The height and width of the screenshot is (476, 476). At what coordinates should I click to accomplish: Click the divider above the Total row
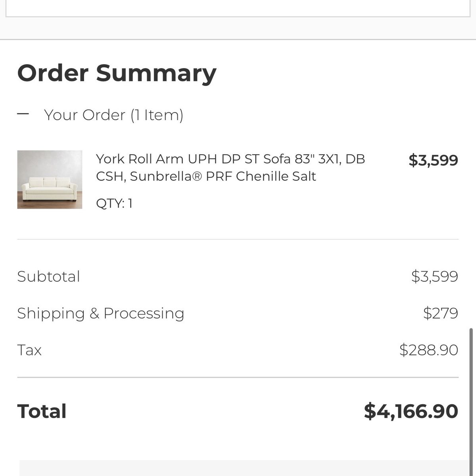pos(238,378)
